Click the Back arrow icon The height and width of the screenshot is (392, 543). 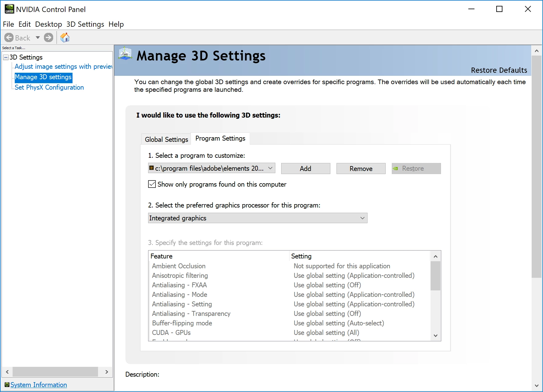pos(9,38)
